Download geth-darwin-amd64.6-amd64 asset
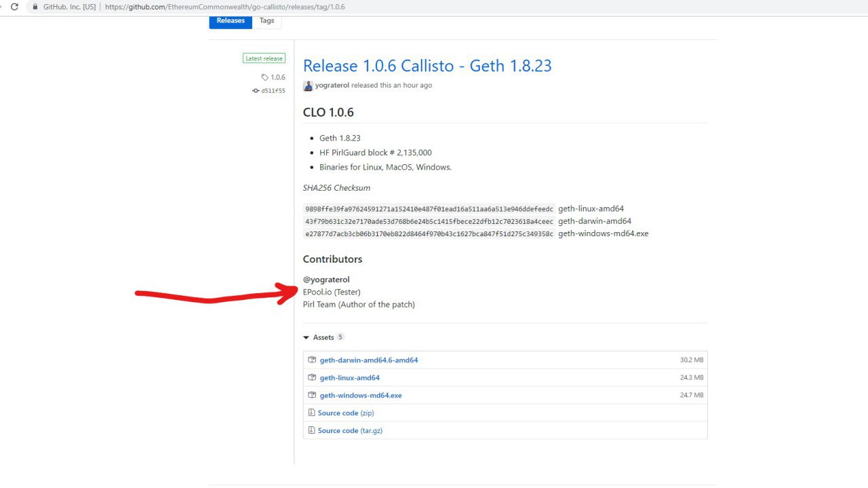 [369, 360]
